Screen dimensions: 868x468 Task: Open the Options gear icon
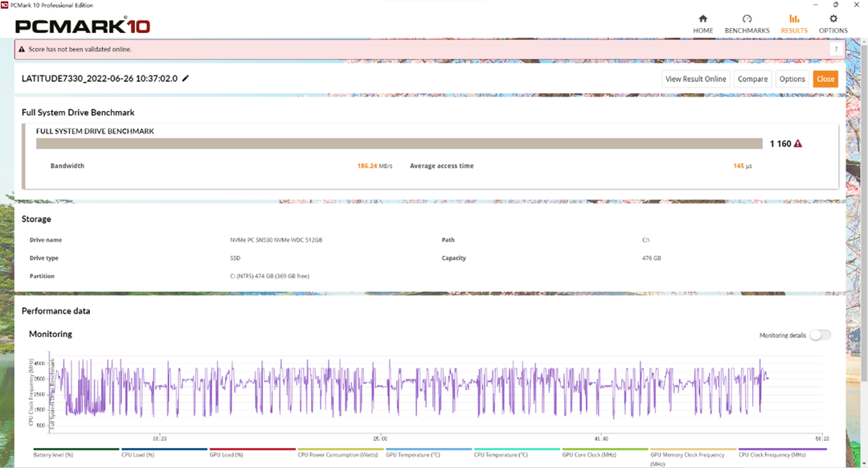tap(833, 18)
